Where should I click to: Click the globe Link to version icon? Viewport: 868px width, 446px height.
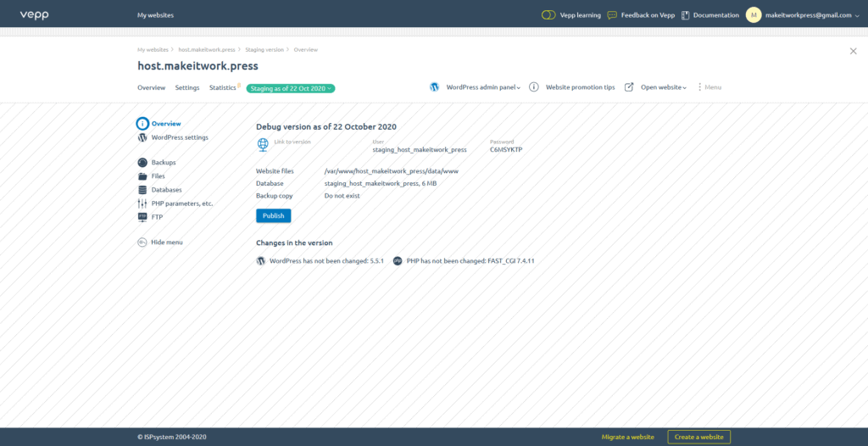(263, 145)
